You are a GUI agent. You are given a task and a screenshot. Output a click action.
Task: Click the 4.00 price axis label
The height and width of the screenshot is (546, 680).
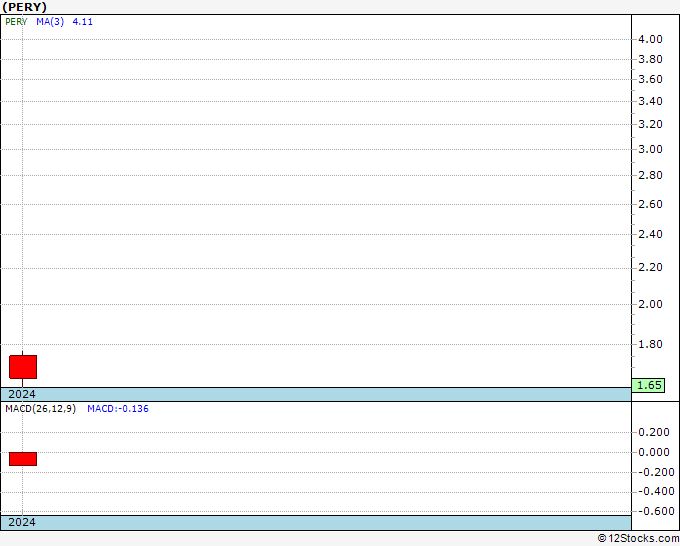click(x=650, y=39)
